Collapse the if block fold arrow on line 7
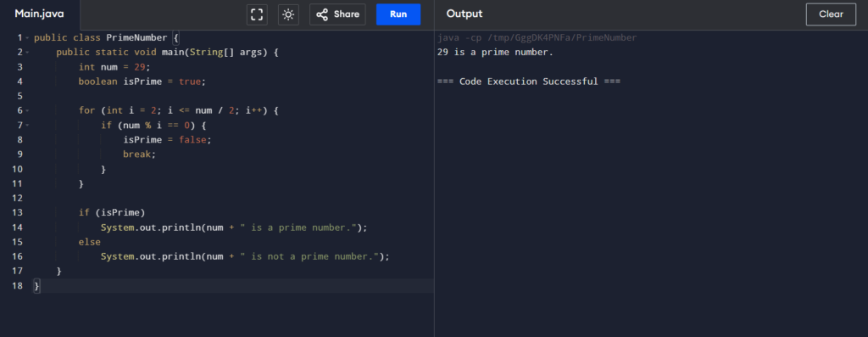 pyautogui.click(x=26, y=126)
